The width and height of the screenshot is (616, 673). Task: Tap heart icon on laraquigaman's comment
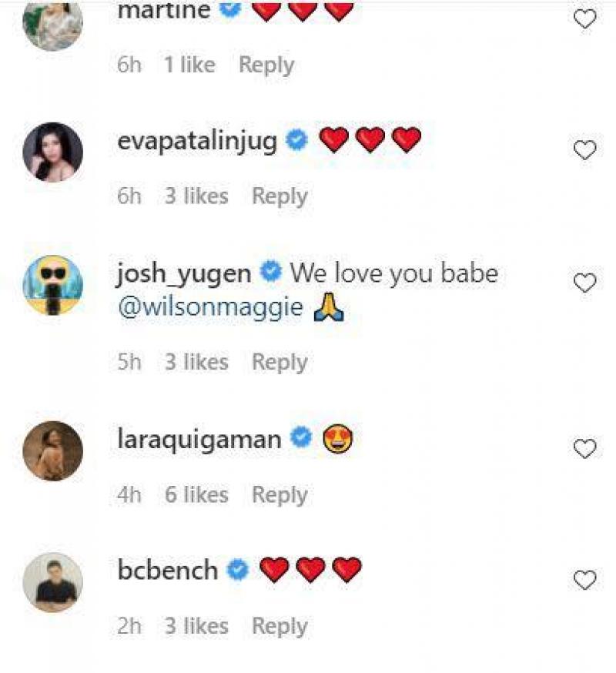[x=585, y=448]
